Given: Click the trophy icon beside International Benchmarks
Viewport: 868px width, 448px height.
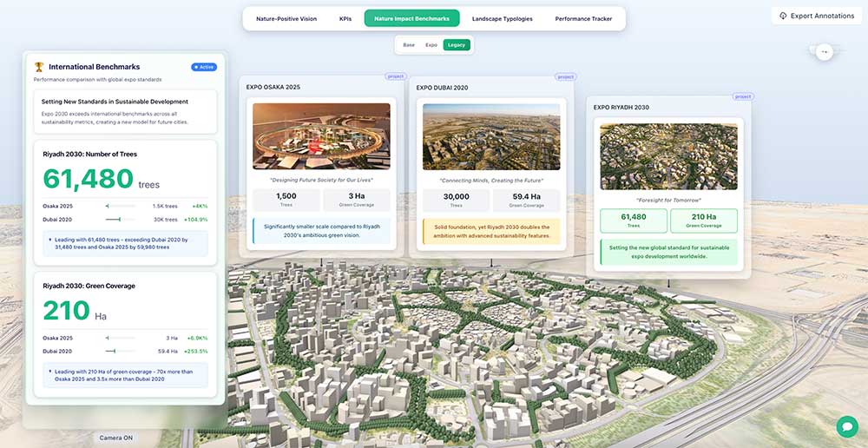Looking at the screenshot, I should point(39,67).
